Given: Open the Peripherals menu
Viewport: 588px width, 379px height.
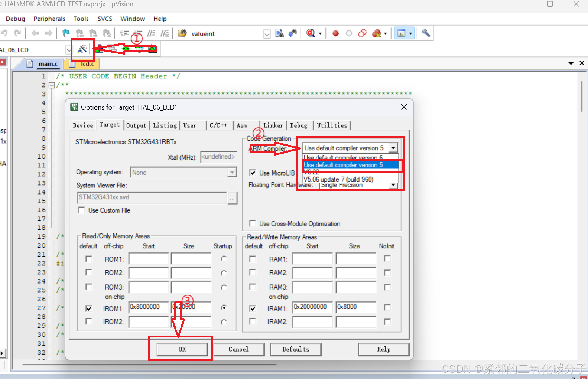Looking at the screenshot, I should point(49,19).
